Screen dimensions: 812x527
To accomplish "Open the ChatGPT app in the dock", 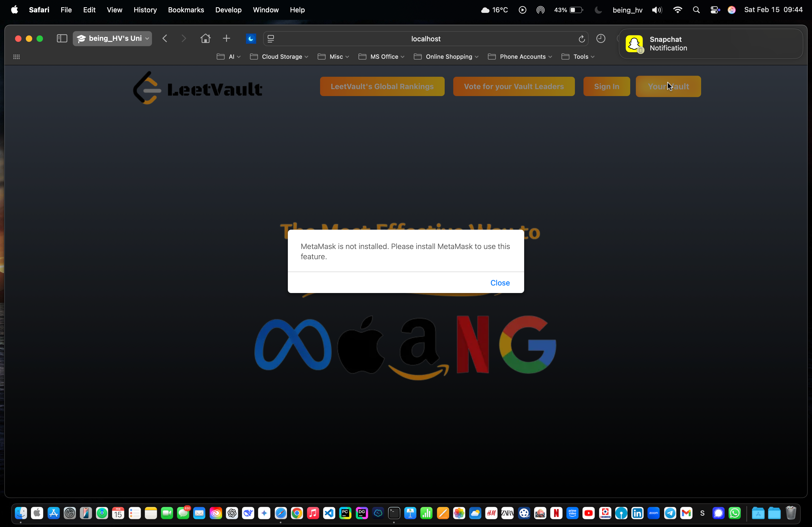I will point(232,513).
